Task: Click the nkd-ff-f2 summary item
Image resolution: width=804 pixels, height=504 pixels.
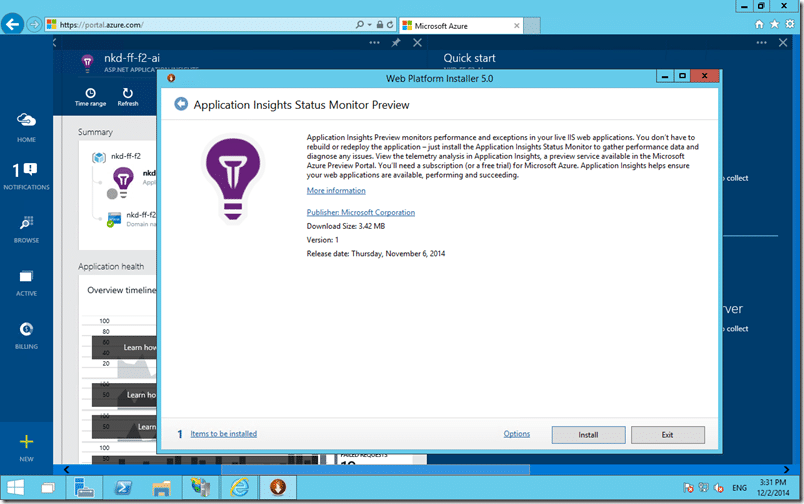Action: [117, 156]
